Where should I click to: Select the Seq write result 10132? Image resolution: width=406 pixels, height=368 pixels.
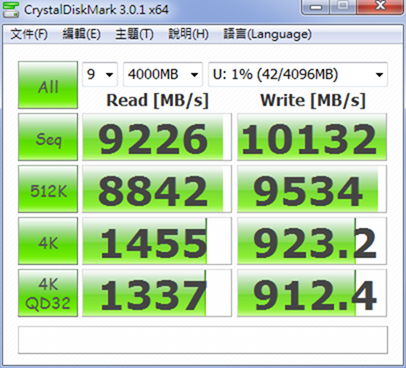[x=312, y=137]
